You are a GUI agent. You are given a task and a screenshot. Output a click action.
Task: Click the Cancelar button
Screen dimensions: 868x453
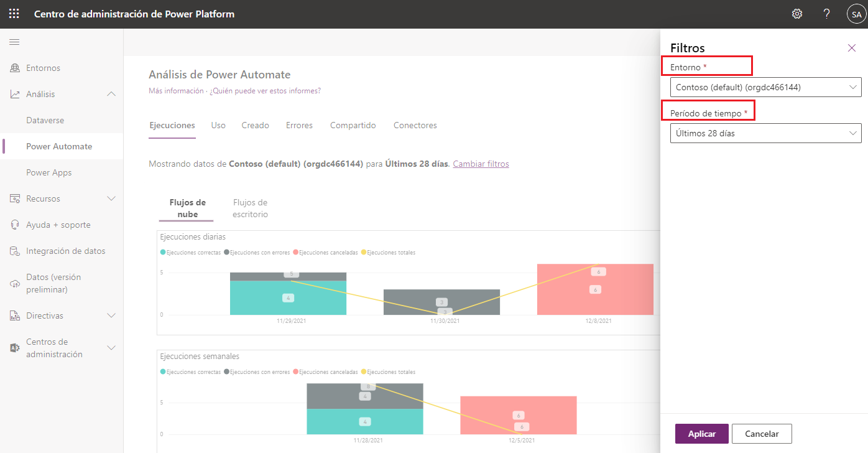762,434
